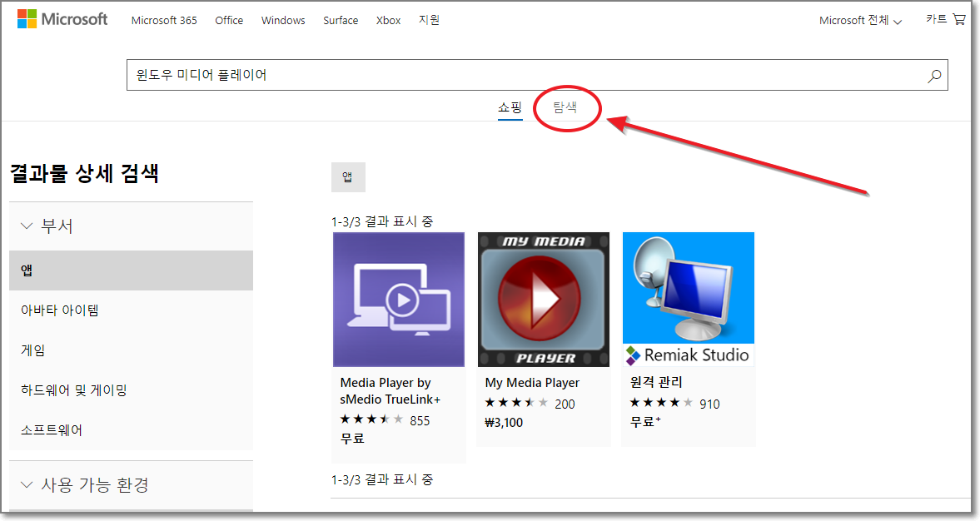Open the Surface menu item
Screen dimensions: 980x521
[341, 21]
